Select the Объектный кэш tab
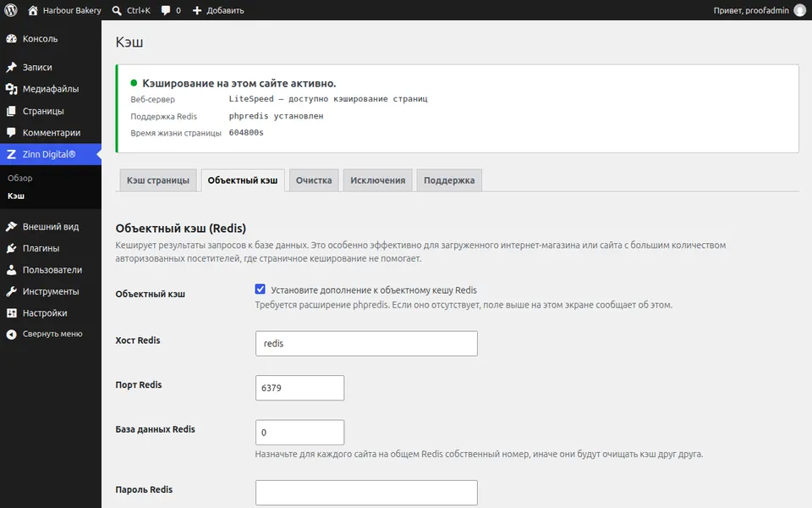This screenshot has height=508, width=812. (243, 180)
